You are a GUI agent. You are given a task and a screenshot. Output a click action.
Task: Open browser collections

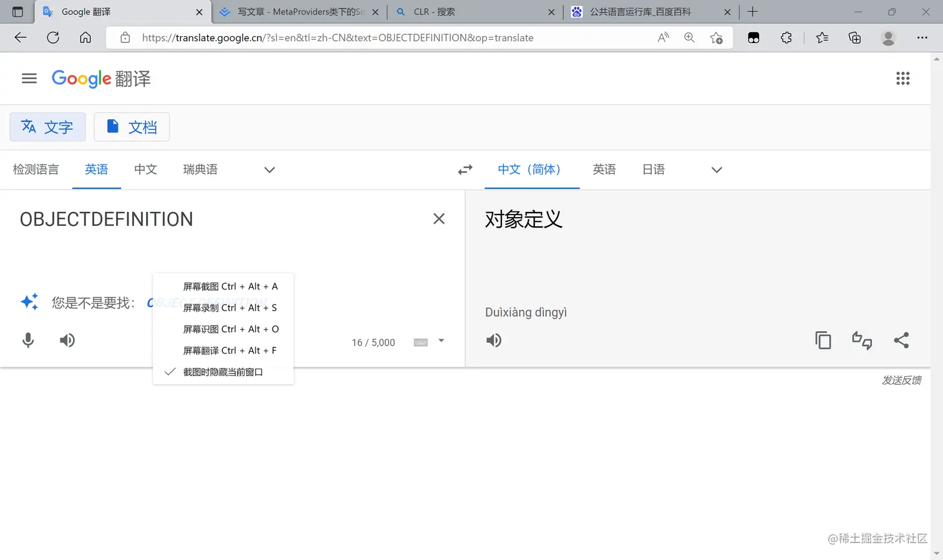tap(855, 37)
